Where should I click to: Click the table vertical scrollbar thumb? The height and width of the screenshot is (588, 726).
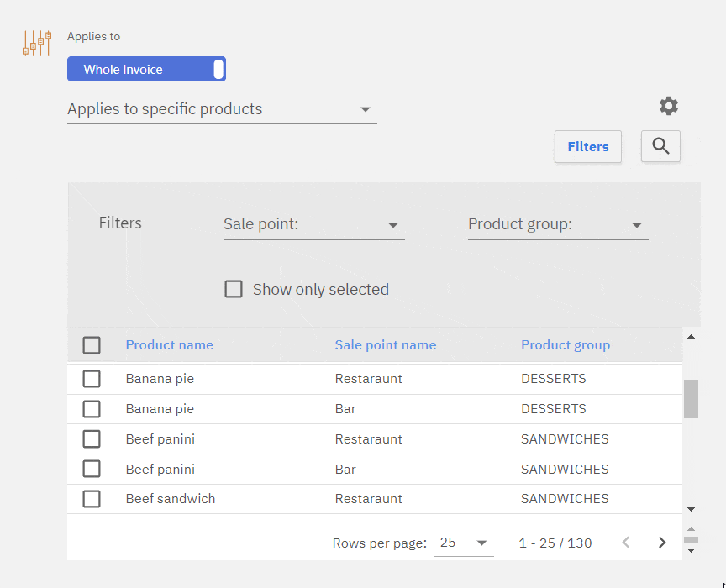[x=691, y=399]
